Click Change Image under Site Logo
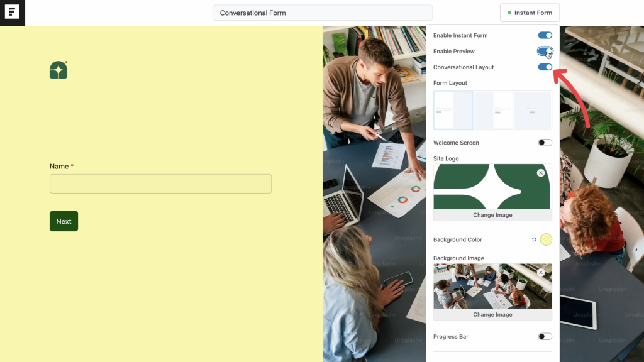 coord(492,214)
